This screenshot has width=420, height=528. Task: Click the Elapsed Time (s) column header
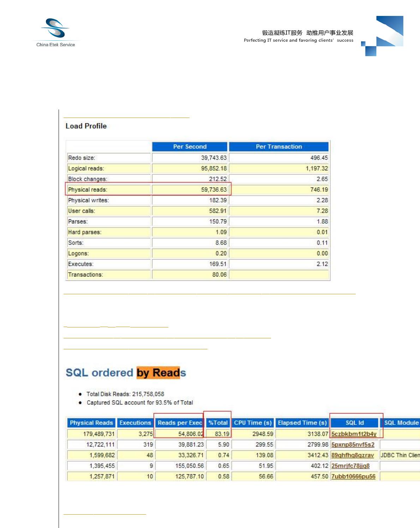point(302,423)
